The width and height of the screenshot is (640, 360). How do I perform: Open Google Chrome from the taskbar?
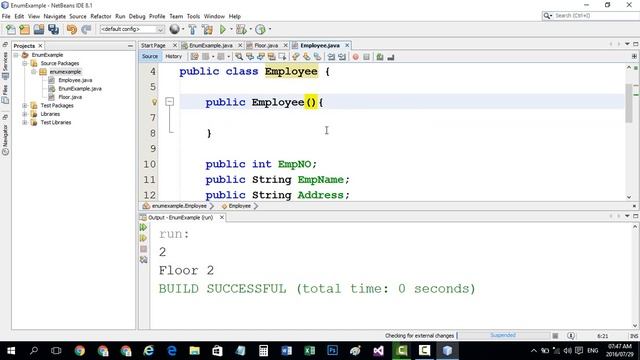80,351
